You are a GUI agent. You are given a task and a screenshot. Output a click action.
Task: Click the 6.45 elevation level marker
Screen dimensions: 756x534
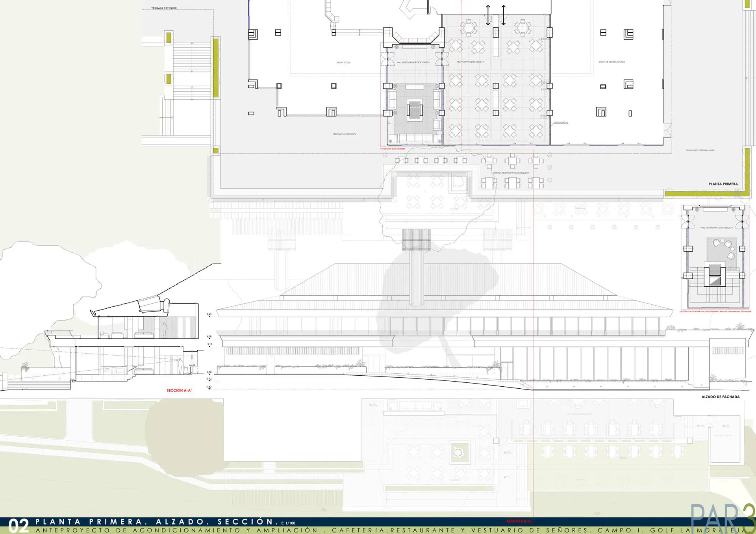click(209, 315)
